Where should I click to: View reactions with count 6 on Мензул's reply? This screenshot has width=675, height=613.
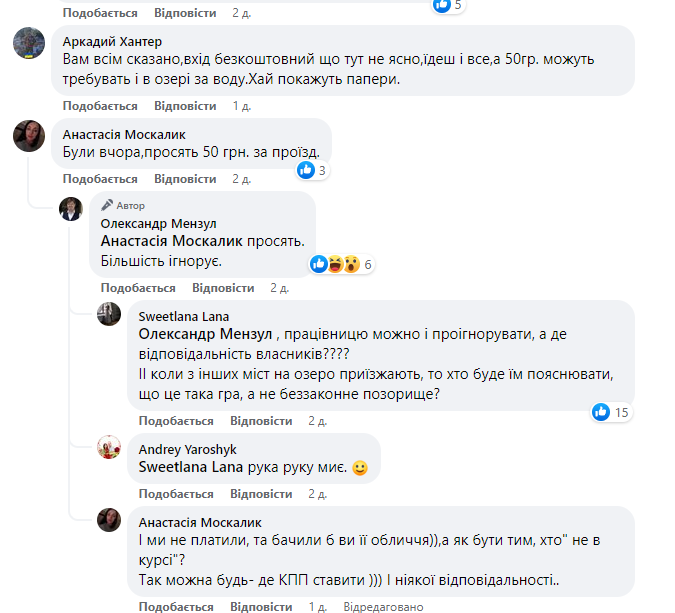click(342, 265)
